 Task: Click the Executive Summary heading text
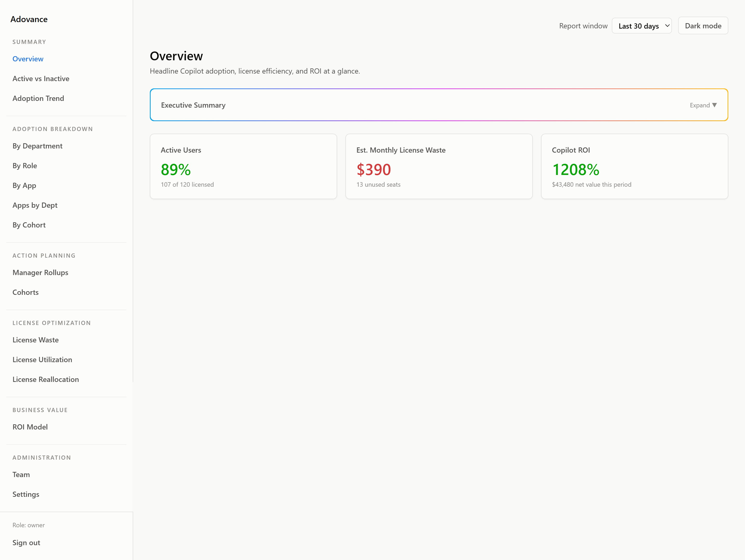[193, 105]
